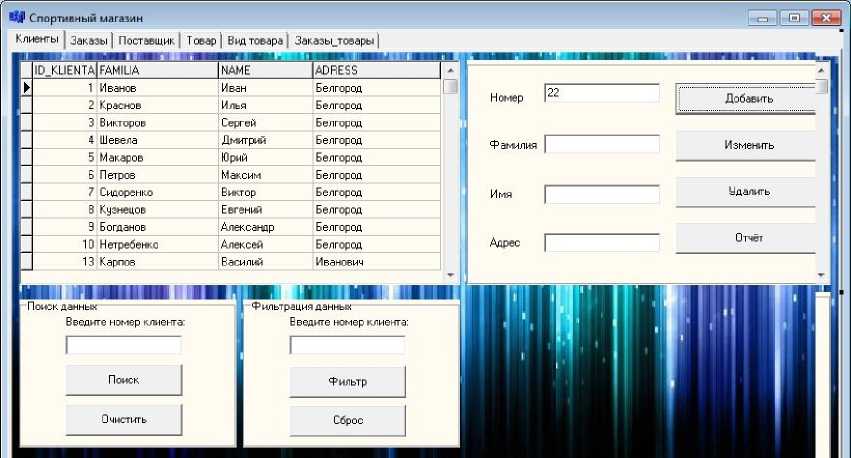Select the row marker of Иванов
This screenshot has height=458, width=851.
point(27,87)
